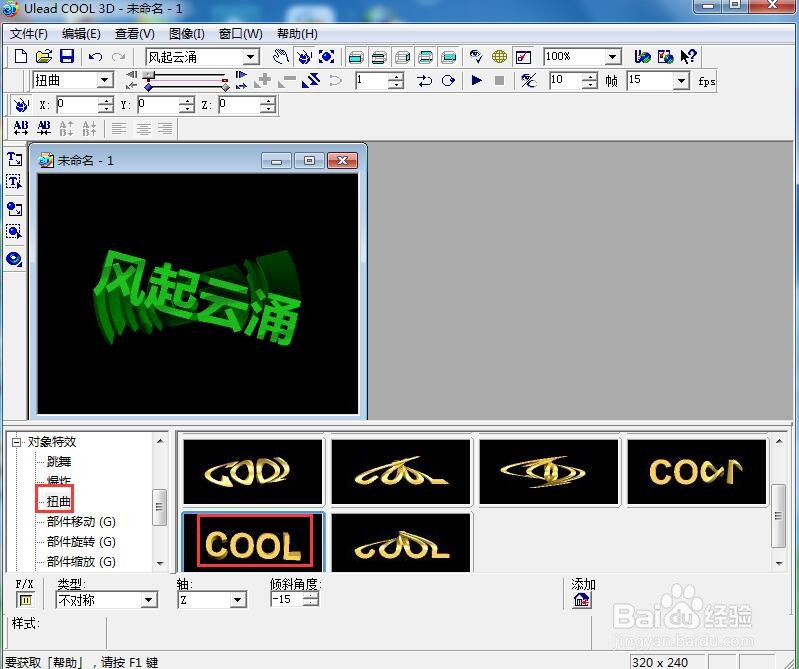Screen dimensions: 799x669
Task: Click the current frame number stepper
Action: 395,81
